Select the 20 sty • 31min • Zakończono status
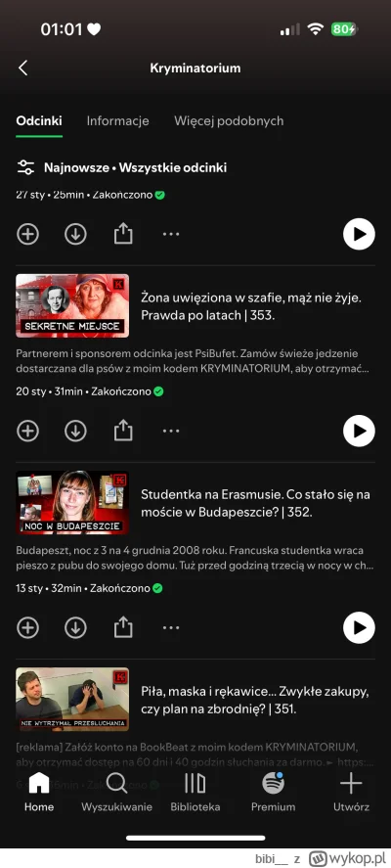This screenshot has width=391, height=868. 90,391
